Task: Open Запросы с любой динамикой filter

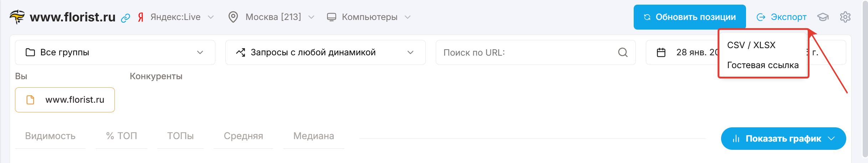Action: click(325, 52)
